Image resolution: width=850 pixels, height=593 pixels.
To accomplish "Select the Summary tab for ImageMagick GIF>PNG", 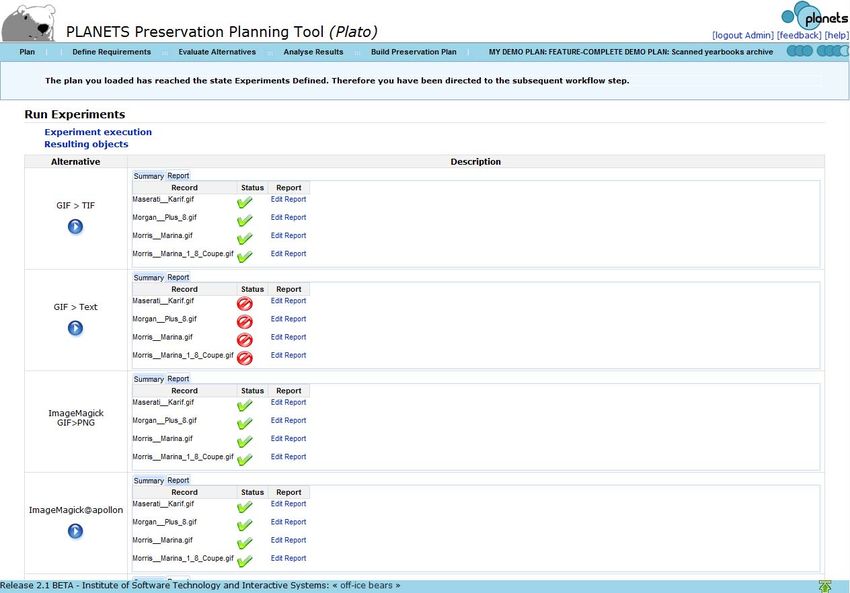I will pos(149,379).
